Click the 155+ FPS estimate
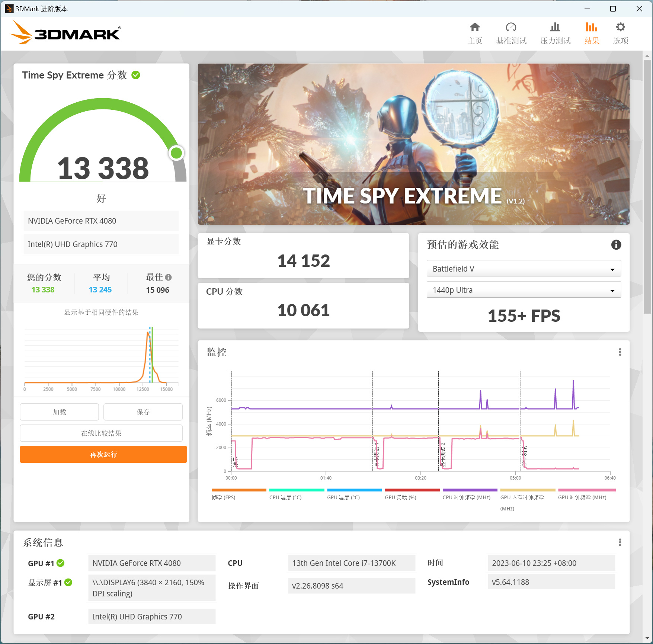This screenshot has height=644, width=653. pos(524,316)
